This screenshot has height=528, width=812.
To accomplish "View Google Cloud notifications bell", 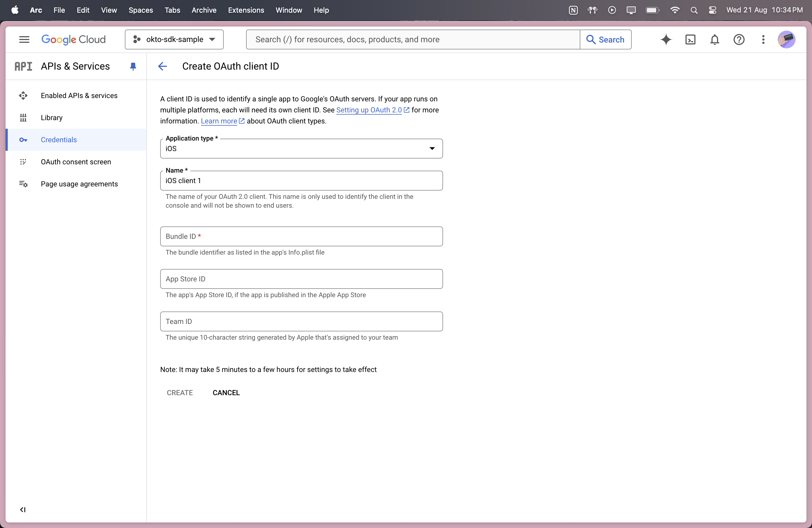I will [x=715, y=39].
